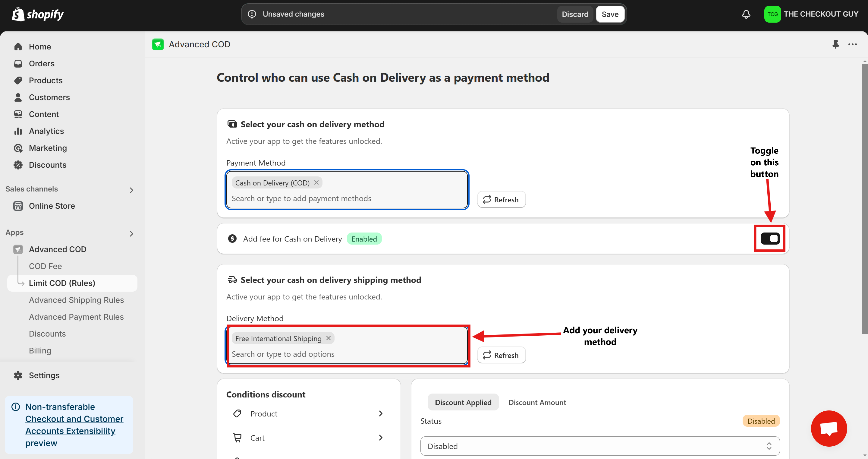The height and width of the screenshot is (459, 868).
Task: Switch to Discount Applied tab
Action: click(463, 402)
